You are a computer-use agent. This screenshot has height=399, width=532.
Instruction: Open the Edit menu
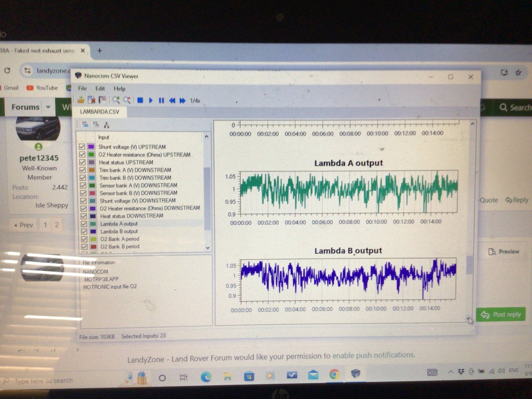[100, 88]
